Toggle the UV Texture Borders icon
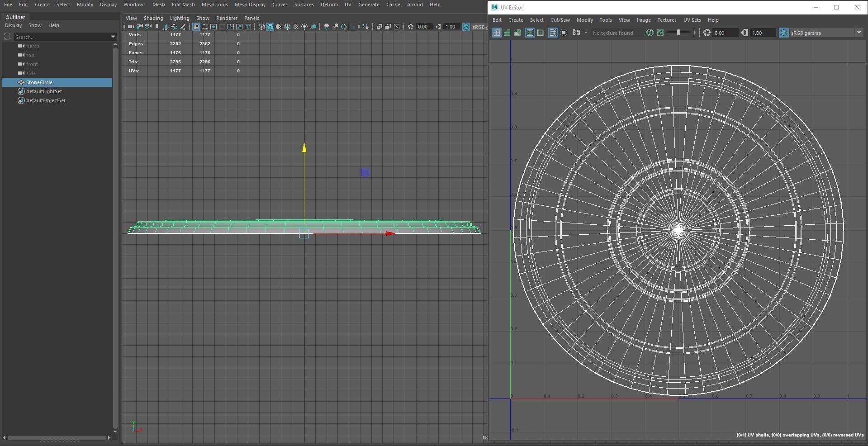 click(530, 33)
